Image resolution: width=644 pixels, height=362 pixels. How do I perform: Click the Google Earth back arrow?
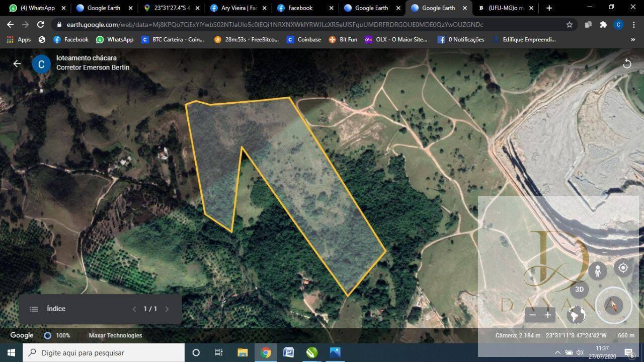17,63
